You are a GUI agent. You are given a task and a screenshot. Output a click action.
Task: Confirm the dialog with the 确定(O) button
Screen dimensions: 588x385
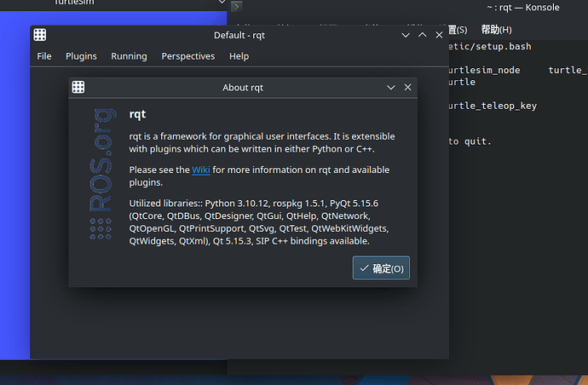[381, 268]
